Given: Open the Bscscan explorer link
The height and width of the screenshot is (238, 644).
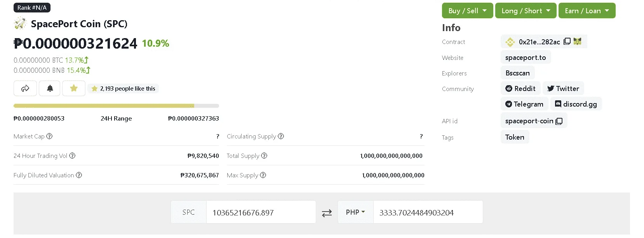Looking at the screenshot, I should click(517, 73).
